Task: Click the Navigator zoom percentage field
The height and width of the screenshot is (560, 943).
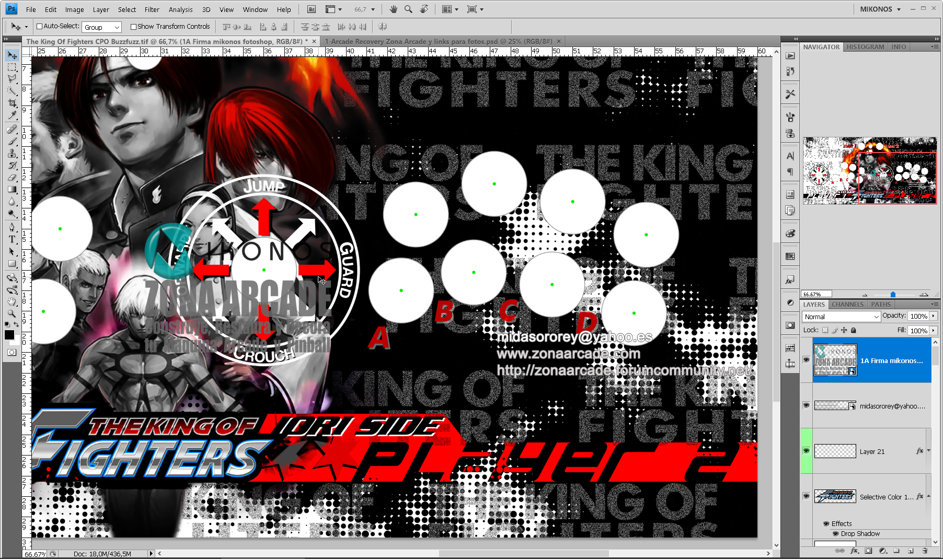Action: 816,295
